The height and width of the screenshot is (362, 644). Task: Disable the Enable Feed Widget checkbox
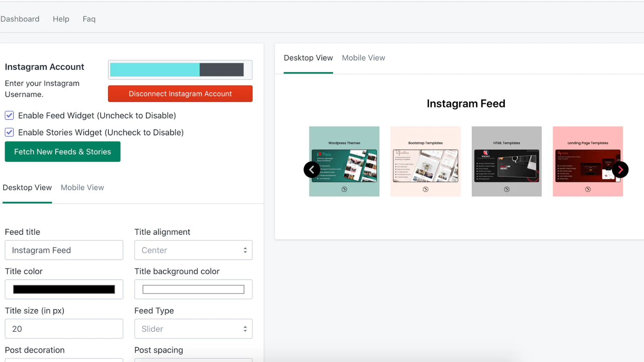click(9, 115)
